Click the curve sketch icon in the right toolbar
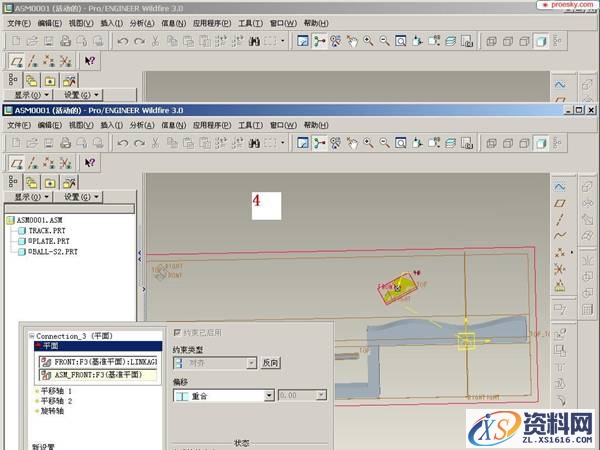 click(x=560, y=236)
